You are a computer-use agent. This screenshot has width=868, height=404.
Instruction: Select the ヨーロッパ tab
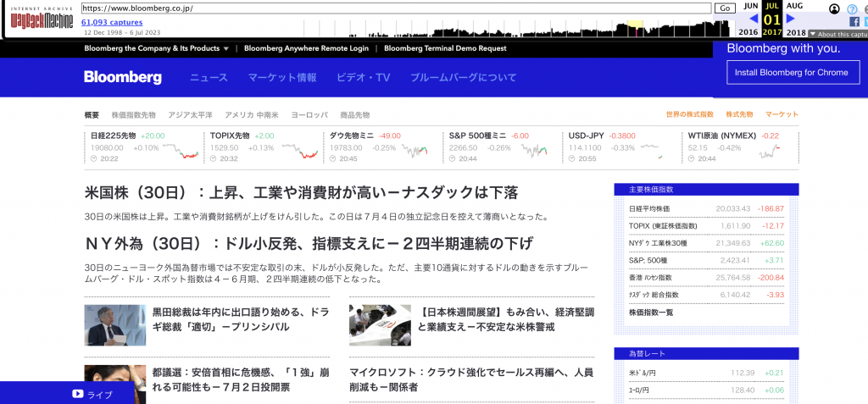(309, 115)
